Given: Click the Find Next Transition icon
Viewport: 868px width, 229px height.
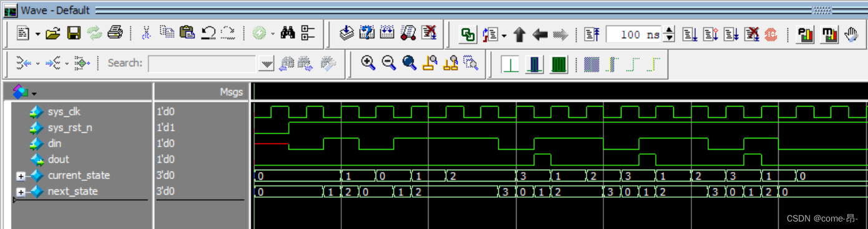Looking at the screenshot, I should point(52,63).
